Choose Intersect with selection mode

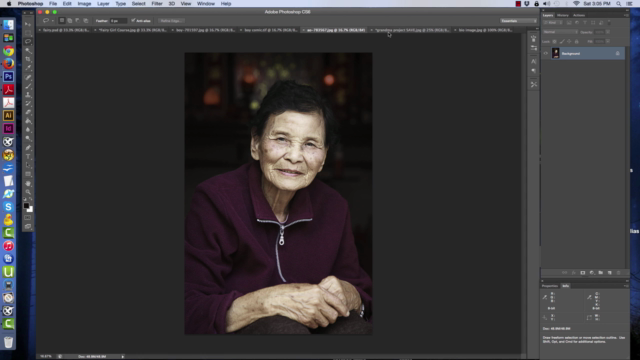(x=85, y=20)
